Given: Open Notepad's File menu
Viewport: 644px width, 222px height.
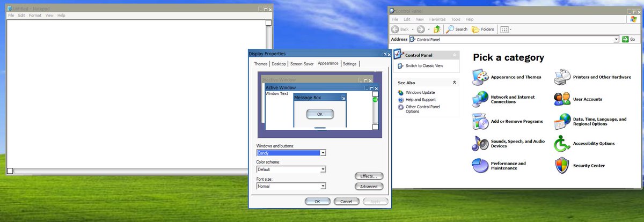Looking at the screenshot, I should click(x=11, y=16).
